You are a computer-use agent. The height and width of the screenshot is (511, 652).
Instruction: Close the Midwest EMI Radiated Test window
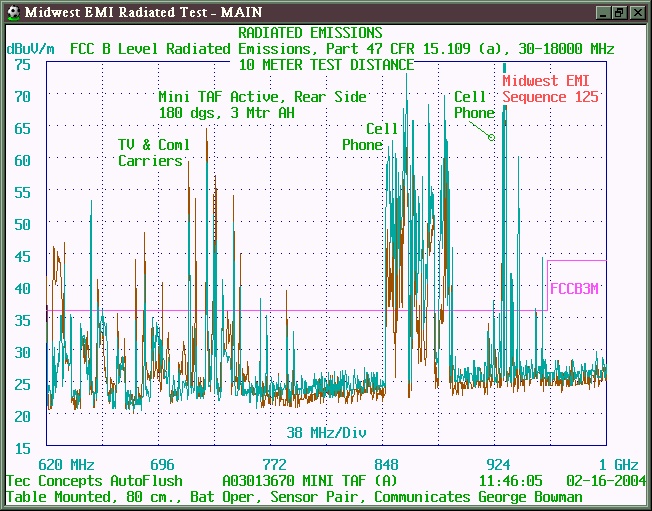(637, 12)
